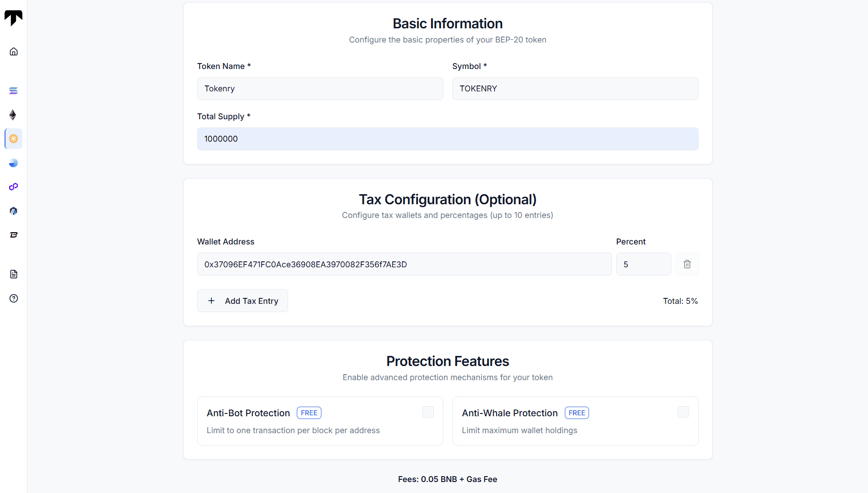
Task: Enable the Anti-Bot Protection checkbox
Action: pos(428,412)
